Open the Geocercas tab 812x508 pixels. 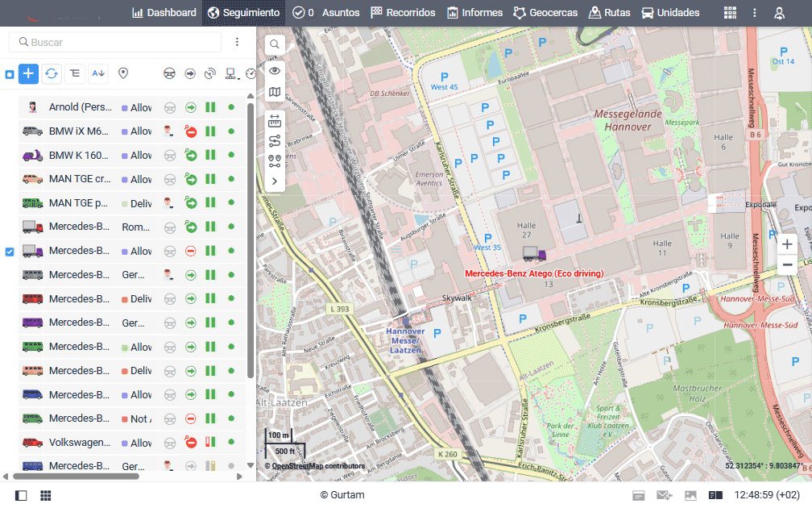(546, 13)
